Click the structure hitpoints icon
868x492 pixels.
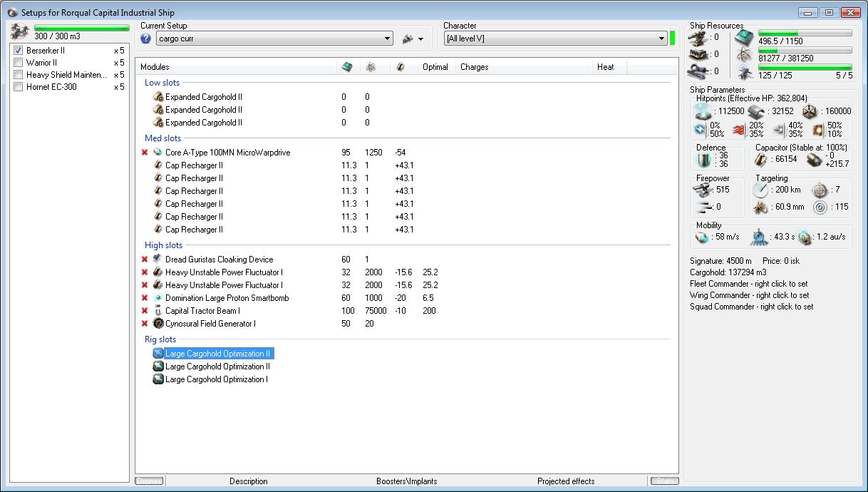(809, 111)
